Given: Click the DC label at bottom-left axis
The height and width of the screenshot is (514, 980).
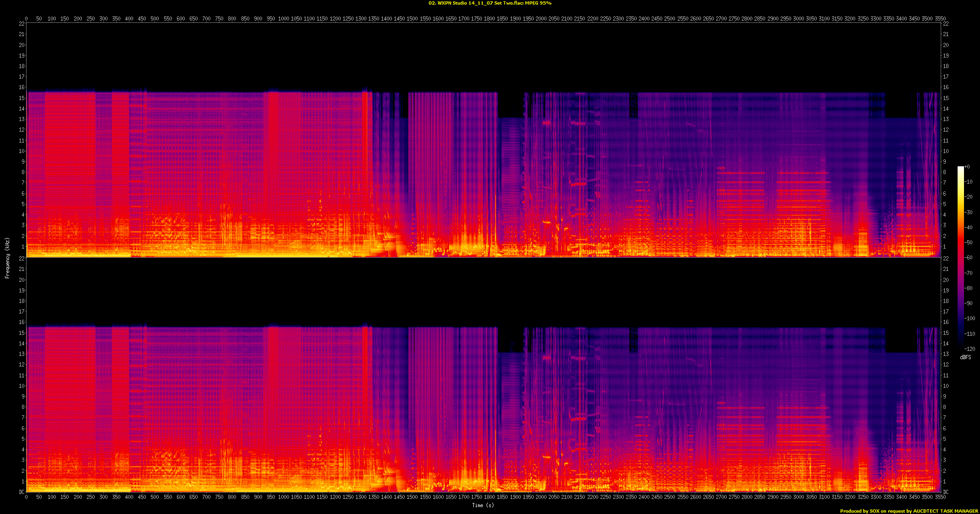Looking at the screenshot, I should [x=21, y=492].
